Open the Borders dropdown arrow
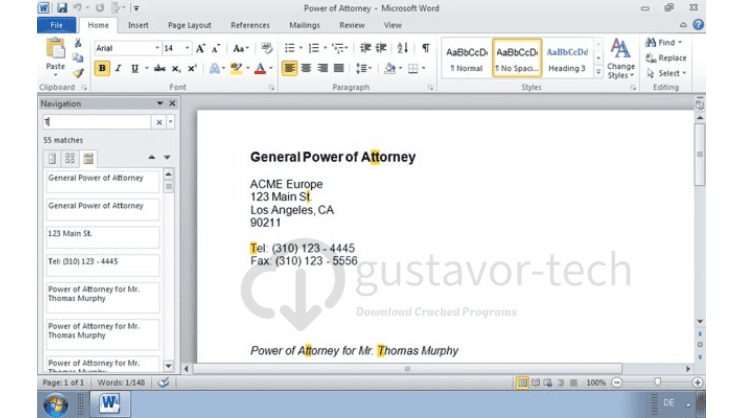Screen dimensions: 743x418 424,68
